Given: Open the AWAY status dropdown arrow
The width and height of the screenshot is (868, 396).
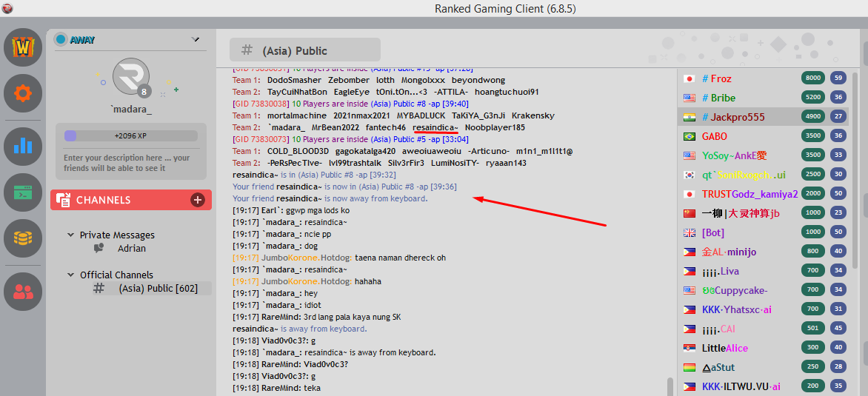Looking at the screenshot, I should pos(196,39).
